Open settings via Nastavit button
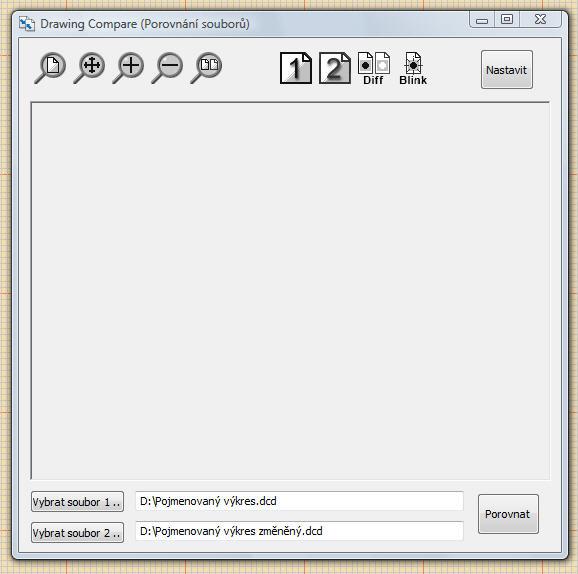 (506, 70)
